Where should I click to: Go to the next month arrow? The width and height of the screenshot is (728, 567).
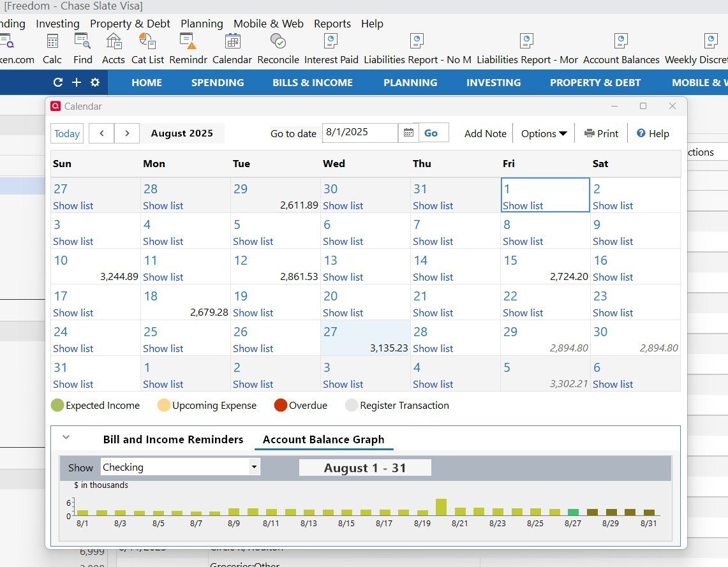127,133
